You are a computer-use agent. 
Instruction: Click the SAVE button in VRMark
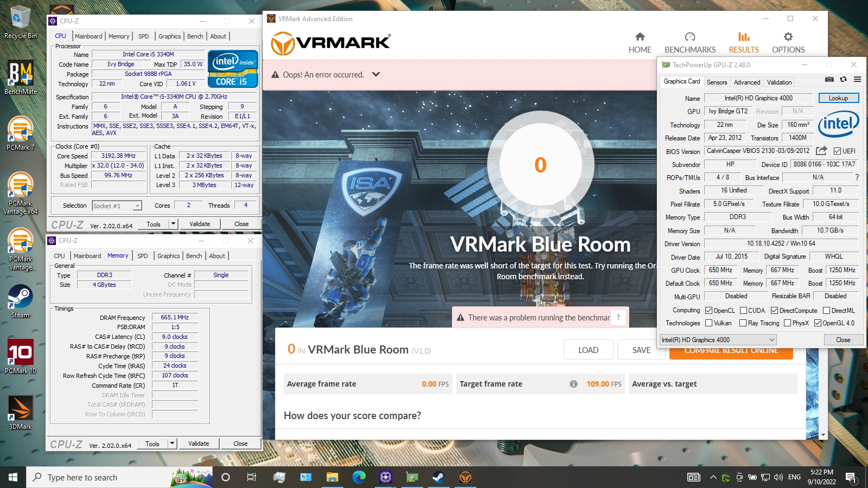coord(641,350)
